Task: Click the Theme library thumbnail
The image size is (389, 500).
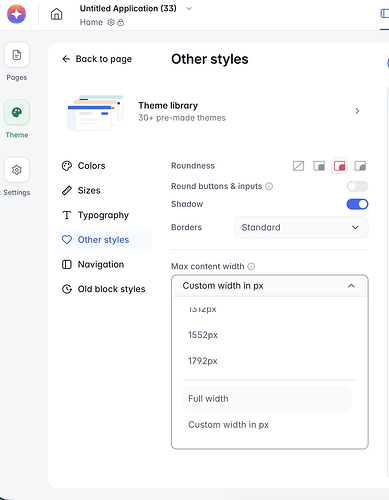Action: pyautogui.click(x=95, y=112)
